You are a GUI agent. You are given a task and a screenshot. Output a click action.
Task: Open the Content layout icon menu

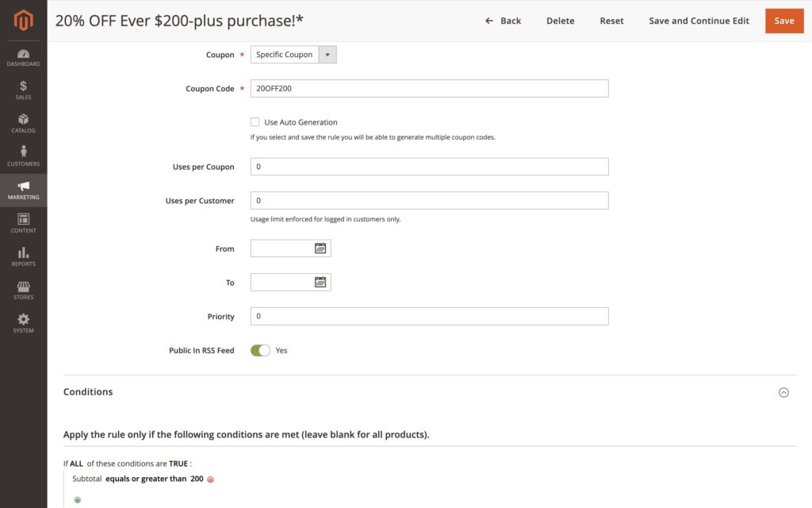[x=23, y=223]
